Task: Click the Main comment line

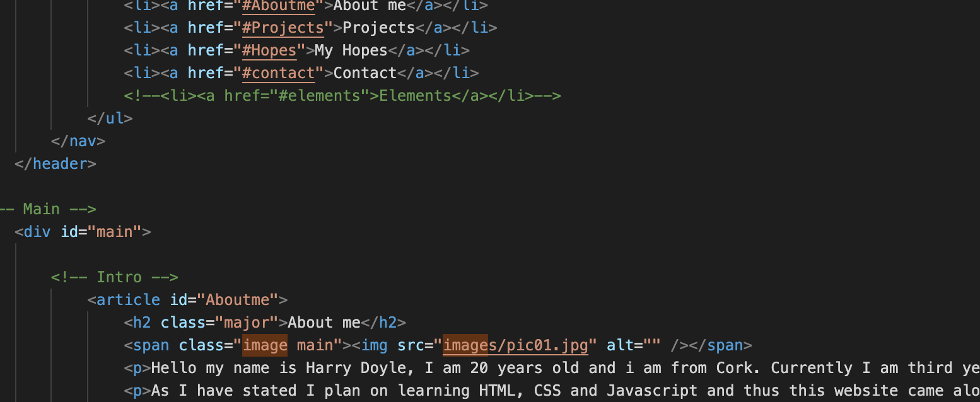Action: coord(48,209)
